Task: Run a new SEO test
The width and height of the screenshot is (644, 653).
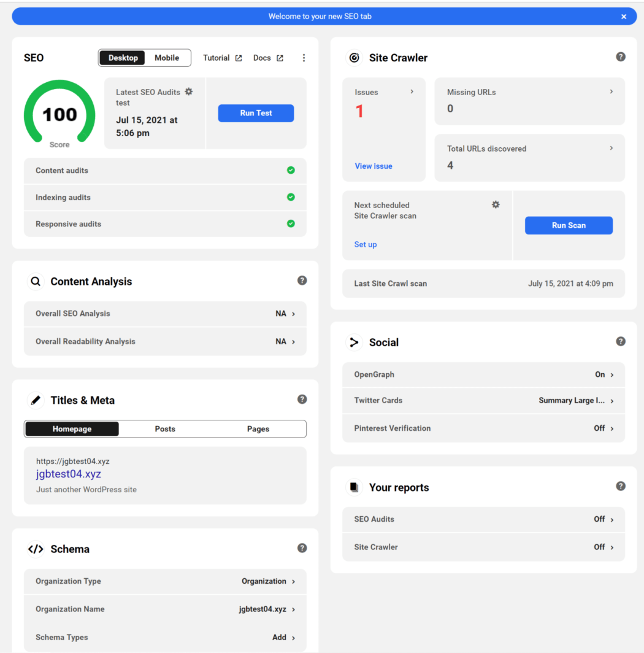Action: point(256,113)
